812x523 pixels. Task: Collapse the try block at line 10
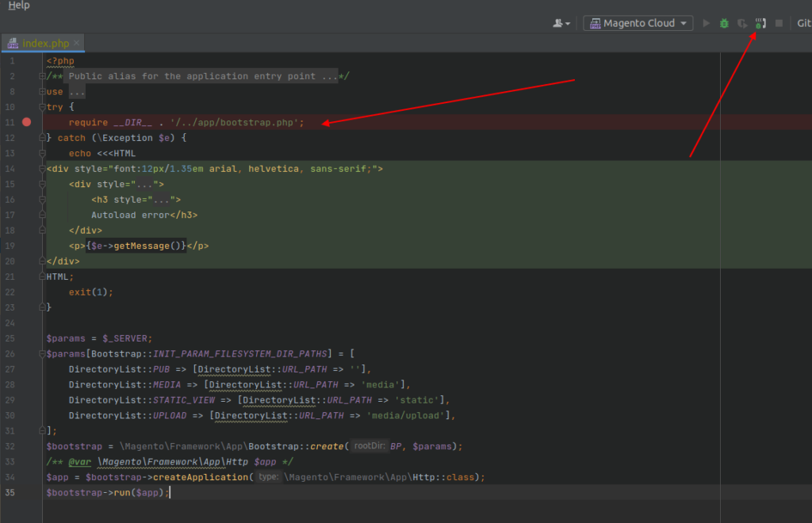[42, 107]
